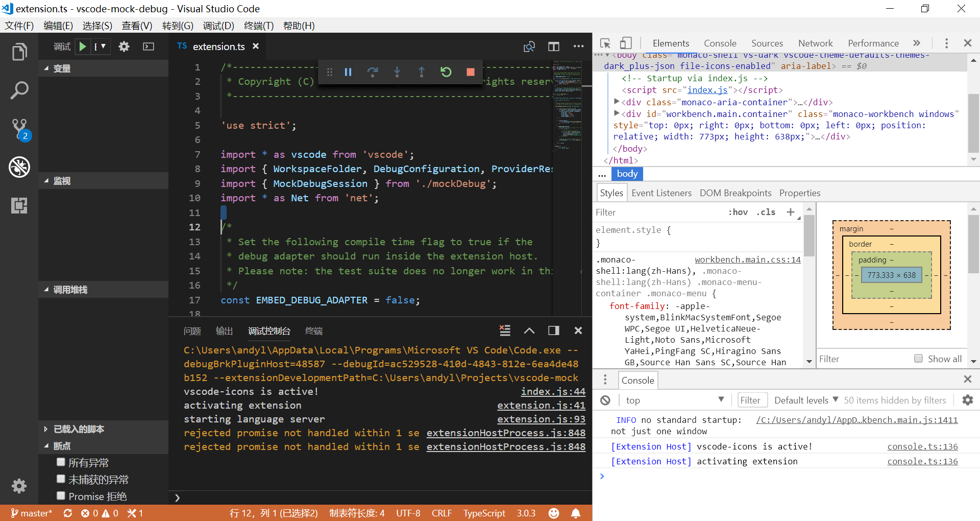Open the workbench.main.css:14 stylesheet link
Screen dimensions: 980x521
click(747, 259)
